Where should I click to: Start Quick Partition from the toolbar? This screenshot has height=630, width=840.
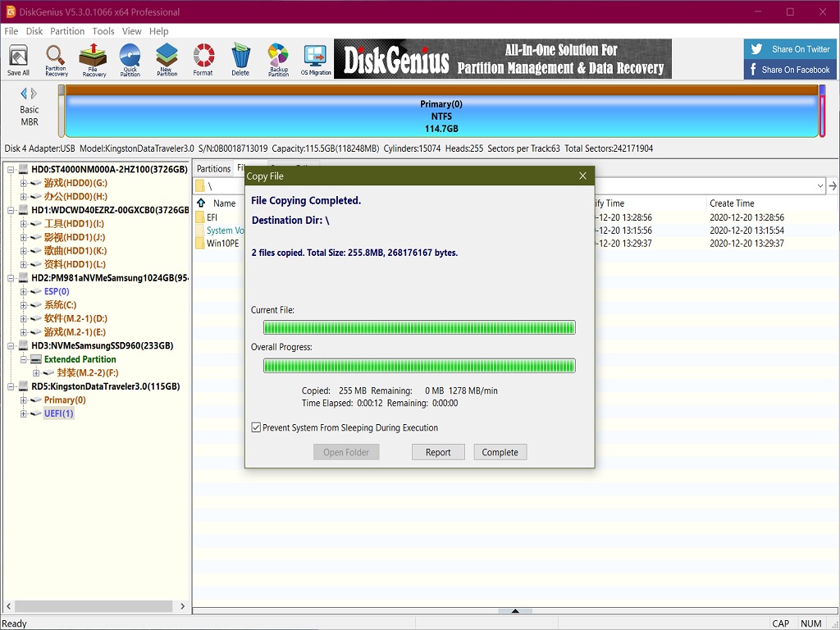[130, 59]
